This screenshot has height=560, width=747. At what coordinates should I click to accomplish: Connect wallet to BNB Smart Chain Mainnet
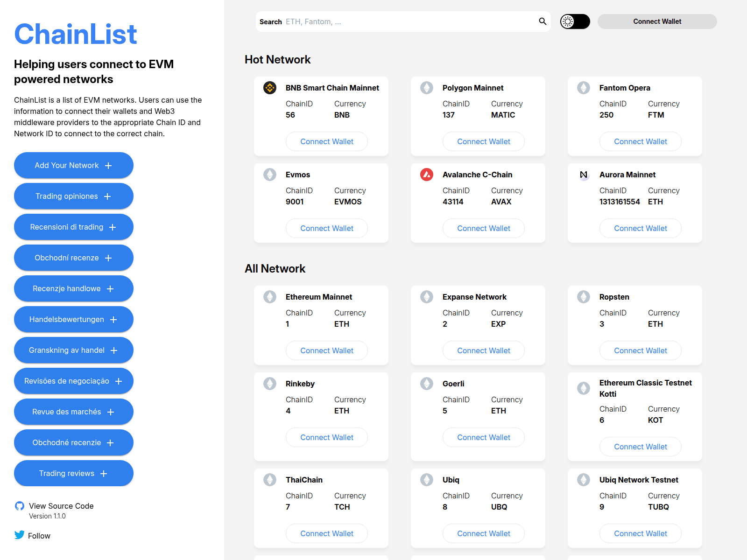pyautogui.click(x=327, y=141)
